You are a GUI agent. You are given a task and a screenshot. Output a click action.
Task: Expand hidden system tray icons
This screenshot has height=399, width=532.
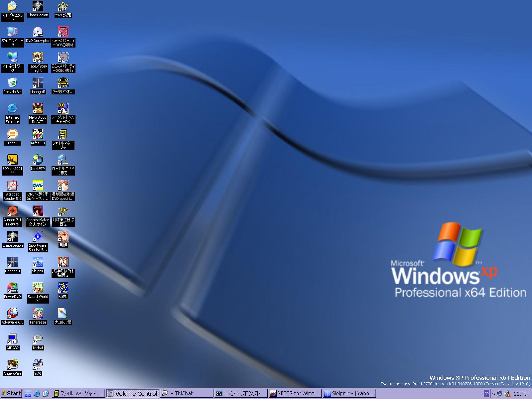point(493,394)
